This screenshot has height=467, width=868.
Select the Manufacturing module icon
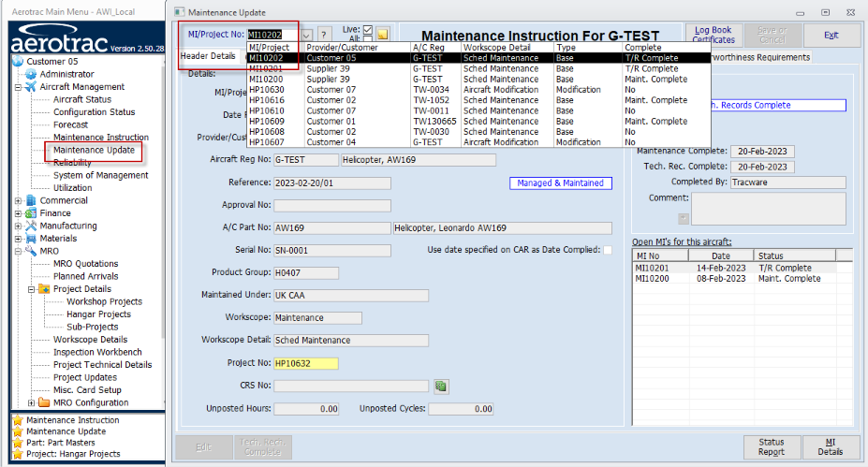tap(31, 226)
